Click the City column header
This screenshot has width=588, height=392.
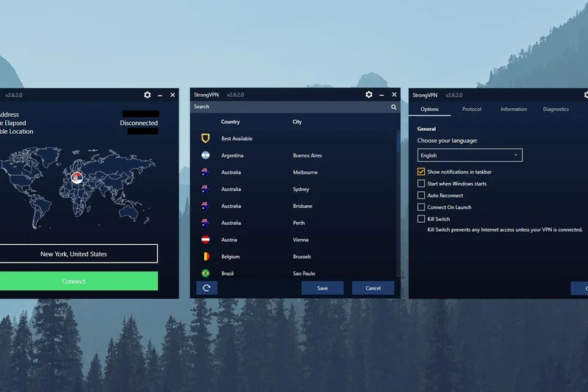[x=297, y=122]
